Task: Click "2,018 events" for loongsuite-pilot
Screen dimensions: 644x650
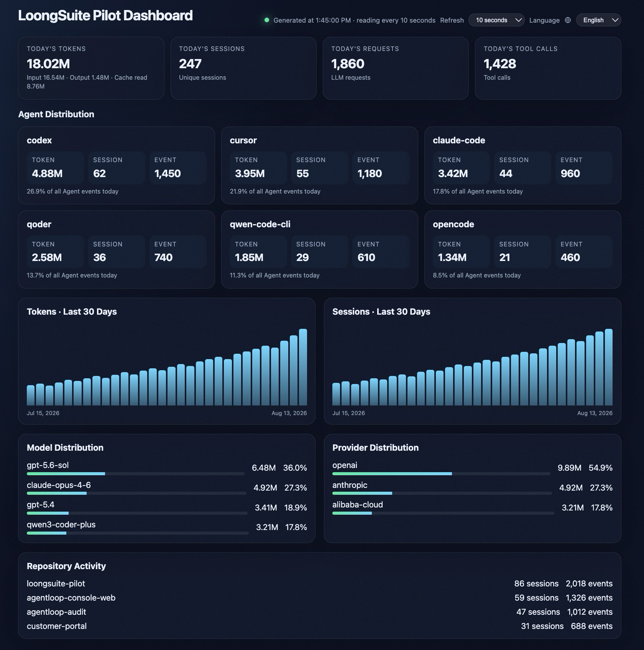Action: coord(589,583)
